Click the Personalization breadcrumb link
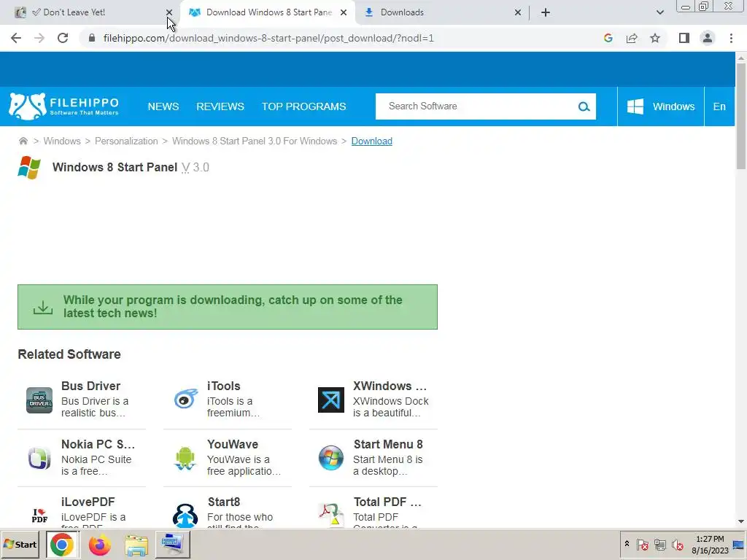The height and width of the screenshot is (560, 747). click(126, 141)
